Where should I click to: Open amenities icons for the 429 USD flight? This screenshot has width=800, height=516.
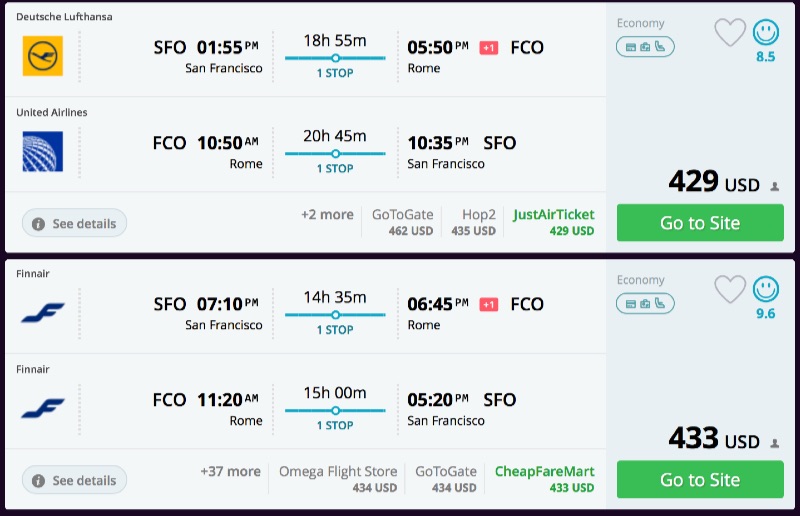tap(645, 46)
